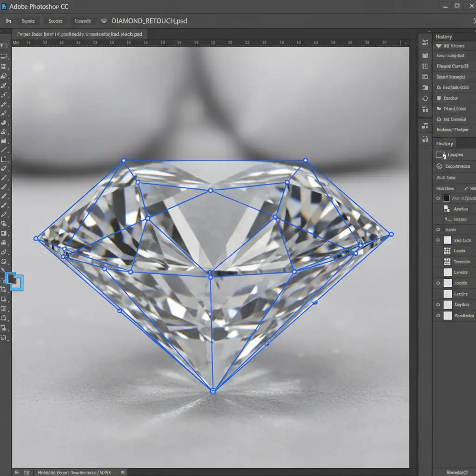Click the Sepiitz button in options bar
The width and height of the screenshot is (476, 476).
[28, 21]
